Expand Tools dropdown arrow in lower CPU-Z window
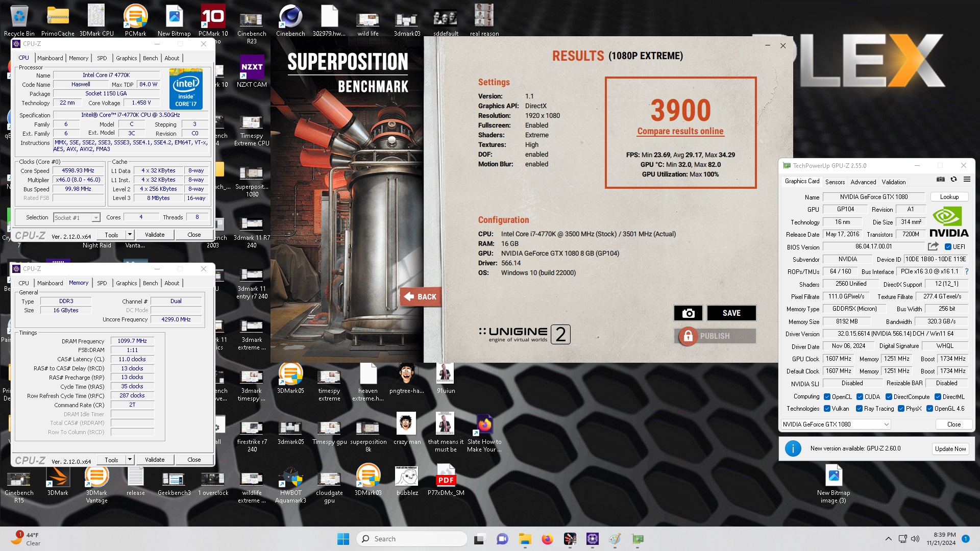Screen dimensions: 980x551 click(x=130, y=460)
